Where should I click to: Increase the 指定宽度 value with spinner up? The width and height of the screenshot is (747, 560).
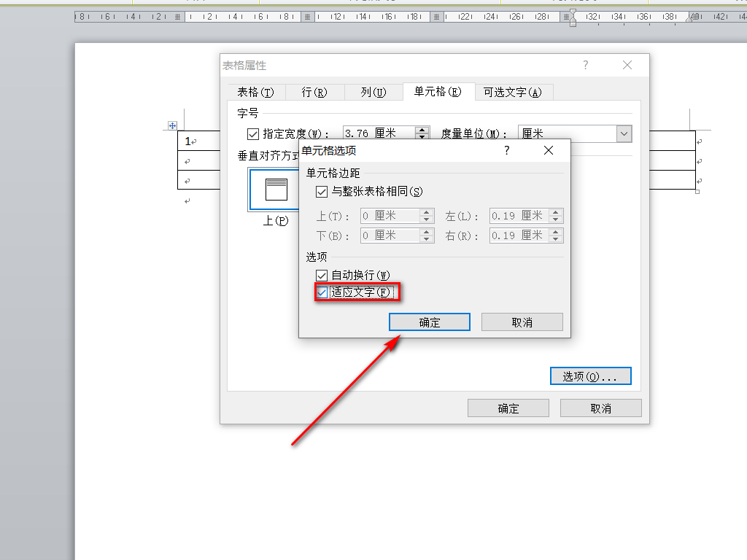pyautogui.click(x=422, y=130)
